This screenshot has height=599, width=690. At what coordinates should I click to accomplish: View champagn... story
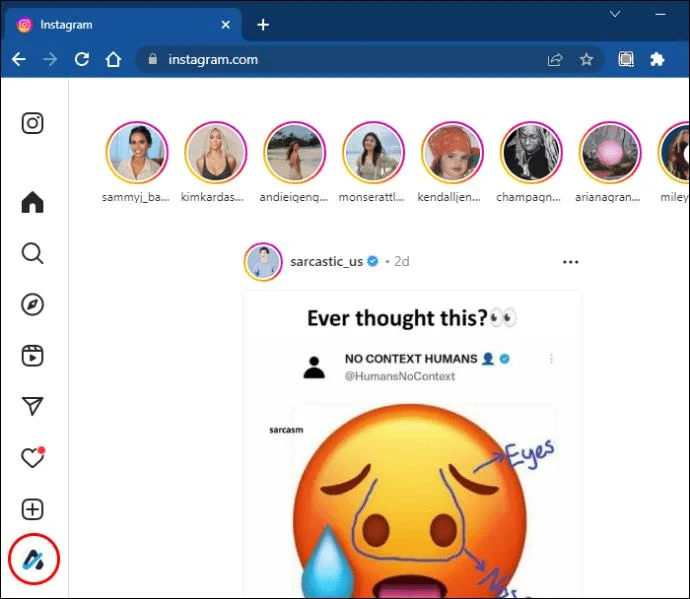pos(531,153)
